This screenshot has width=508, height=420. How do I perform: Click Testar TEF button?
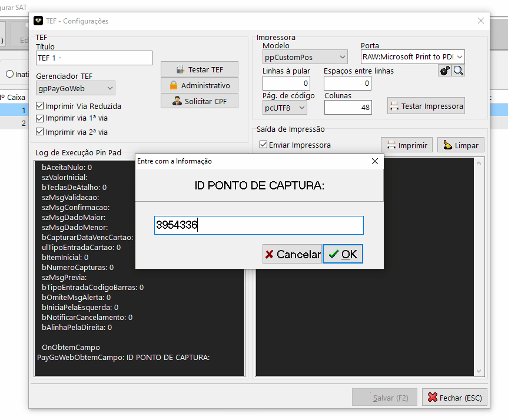point(200,69)
